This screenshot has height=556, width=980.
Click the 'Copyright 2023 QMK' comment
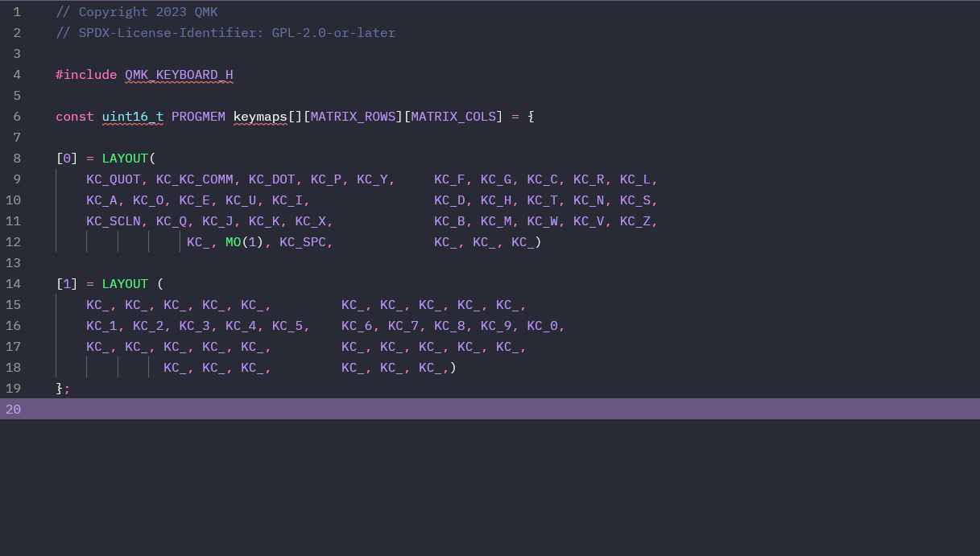click(137, 12)
